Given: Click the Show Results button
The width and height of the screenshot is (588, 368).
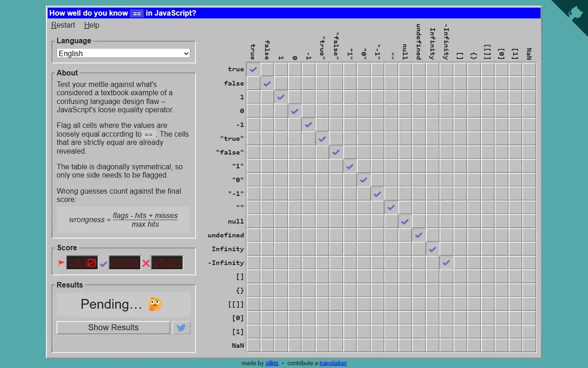Looking at the screenshot, I should (x=113, y=328).
